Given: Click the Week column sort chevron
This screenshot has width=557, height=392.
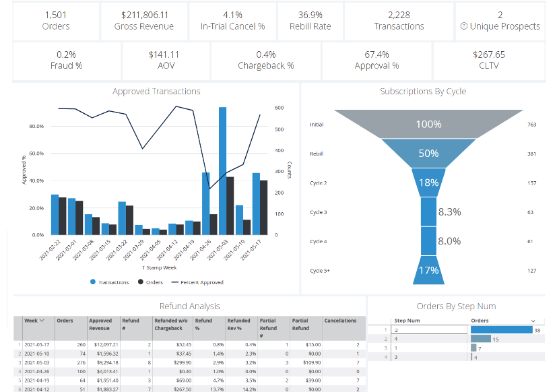Looking at the screenshot, I should [42, 321].
